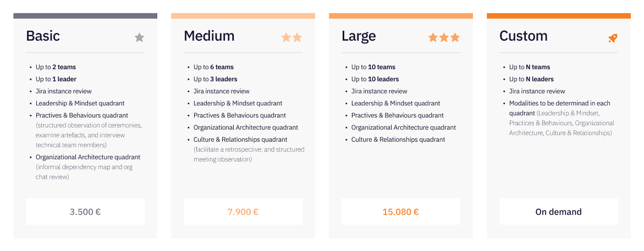Click the Large plan heading

[359, 36]
